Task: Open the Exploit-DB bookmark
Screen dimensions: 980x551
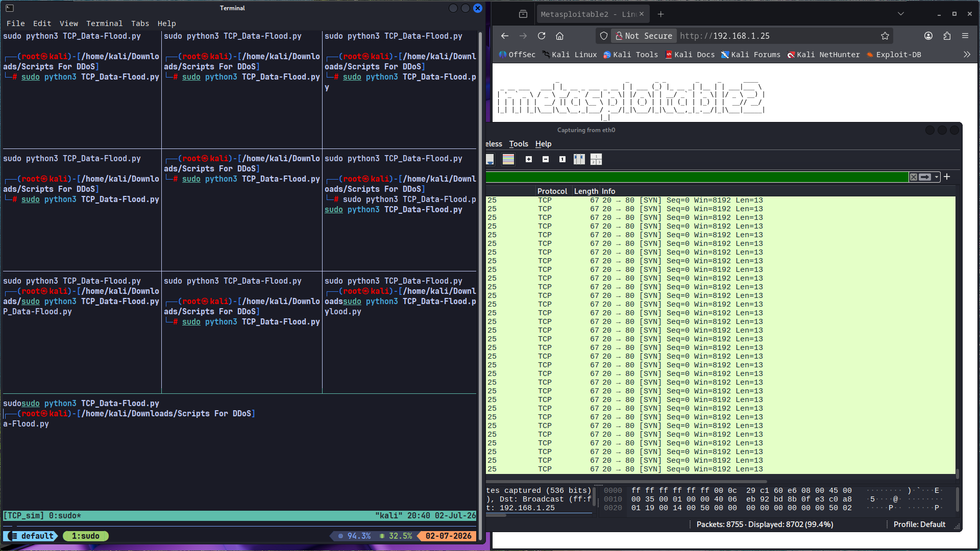Action: click(x=894, y=55)
